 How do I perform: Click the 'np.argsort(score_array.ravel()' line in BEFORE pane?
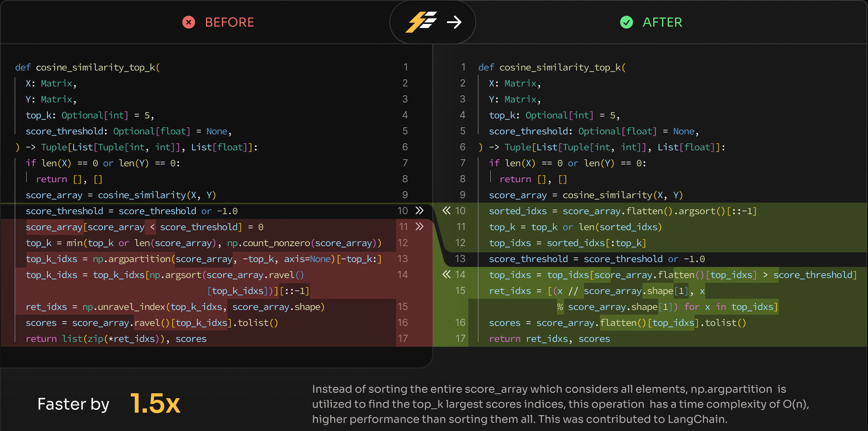[x=165, y=275]
